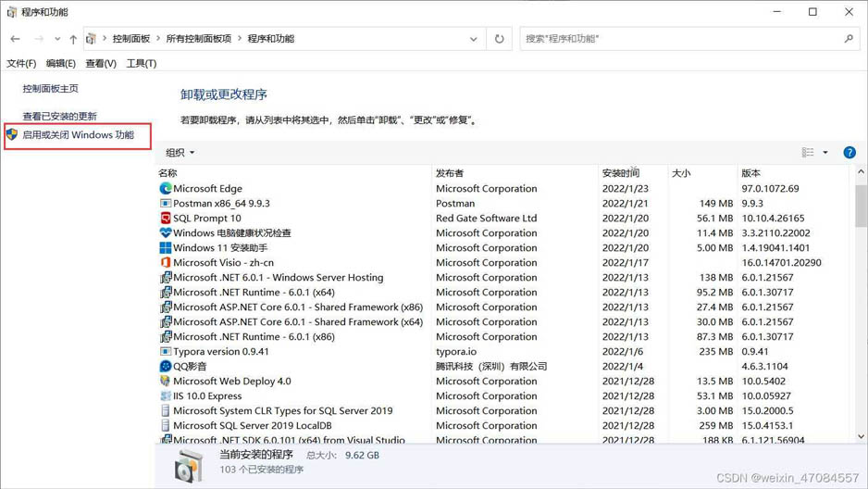Screen dimensions: 868x489
Task: Open the 组织 dropdown
Action: [x=180, y=153]
